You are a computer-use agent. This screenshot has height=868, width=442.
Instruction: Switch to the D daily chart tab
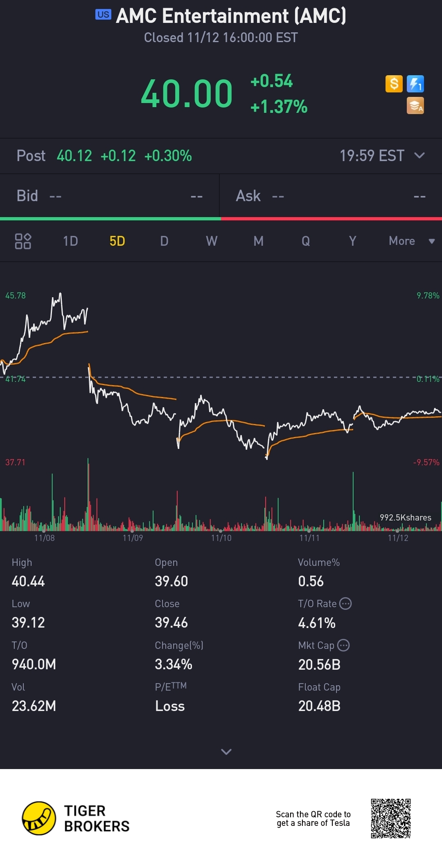[164, 241]
